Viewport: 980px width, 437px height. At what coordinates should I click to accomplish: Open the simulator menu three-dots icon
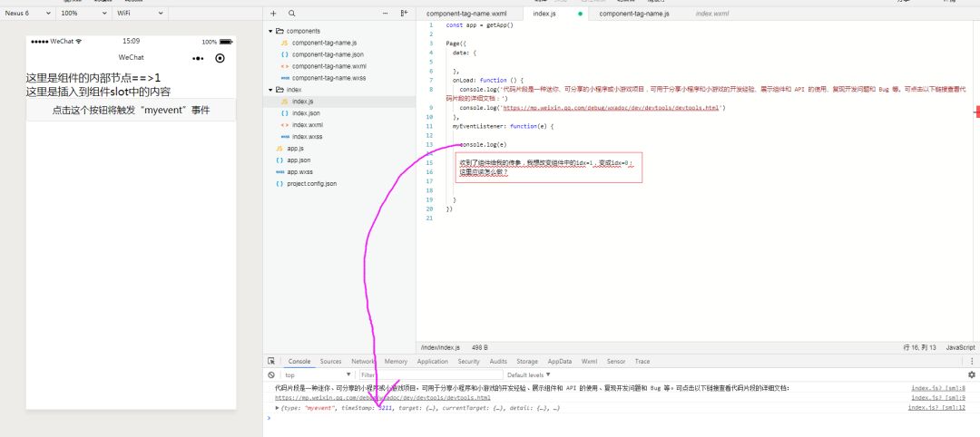pyautogui.click(x=198, y=58)
